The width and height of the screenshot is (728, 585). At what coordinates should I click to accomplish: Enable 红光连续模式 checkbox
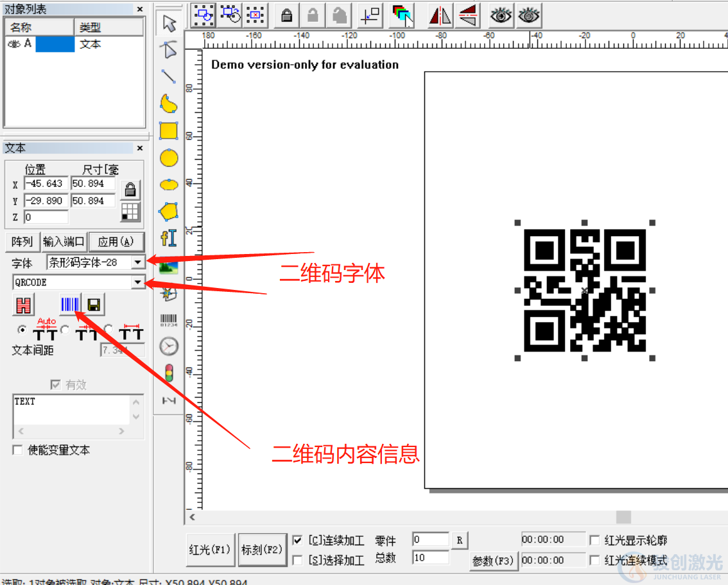594,560
